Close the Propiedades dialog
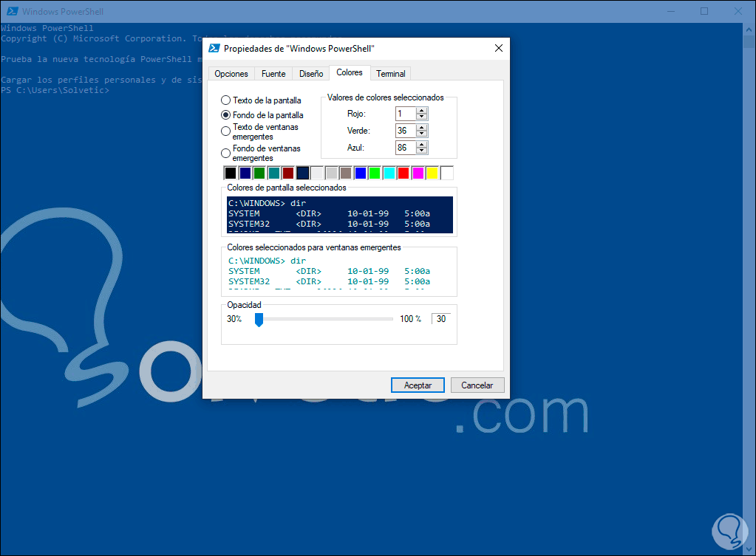 pos(499,48)
